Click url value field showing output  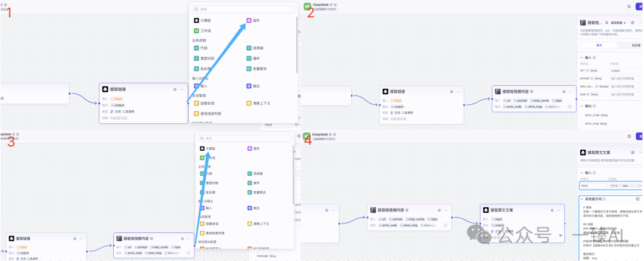pyautogui.click(x=627, y=70)
